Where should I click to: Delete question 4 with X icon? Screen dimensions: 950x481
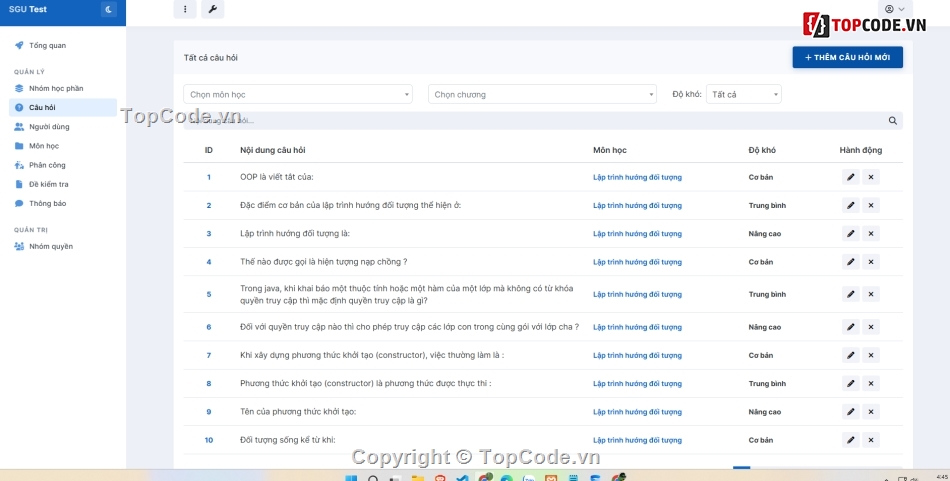(x=871, y=262)
